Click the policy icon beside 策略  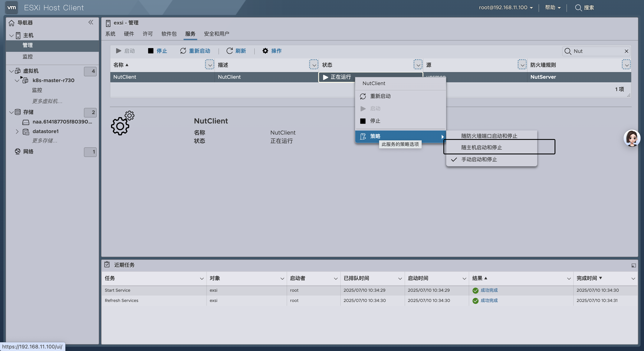coord(363,136)
